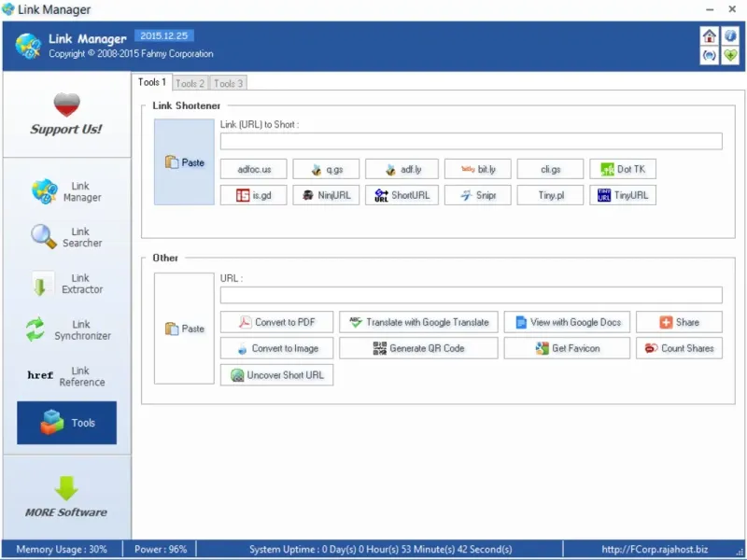Shorten link with bit.ly
747x560 pixels.
coord(478,169)
